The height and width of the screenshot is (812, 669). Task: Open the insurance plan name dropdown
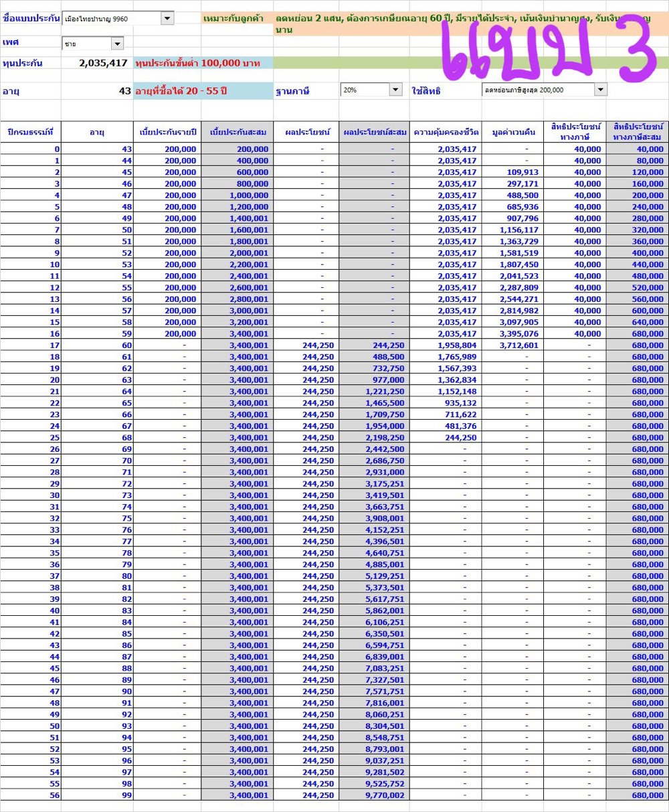(167, 19)
